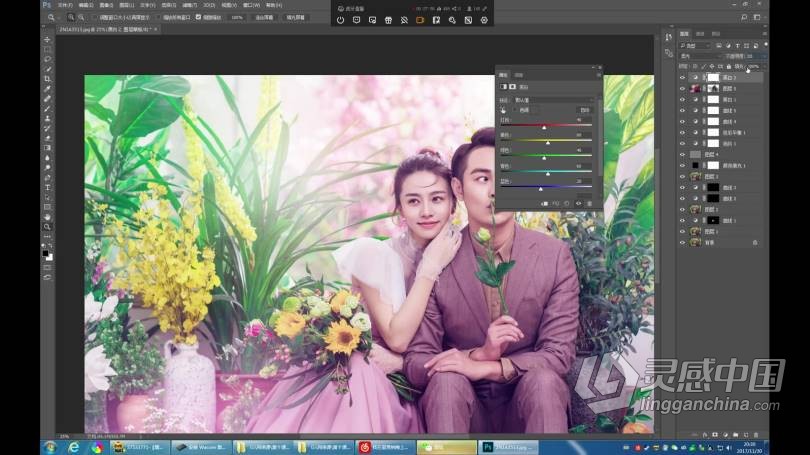Enable Zoom All Windows checkbox

(x=158, y=17)
